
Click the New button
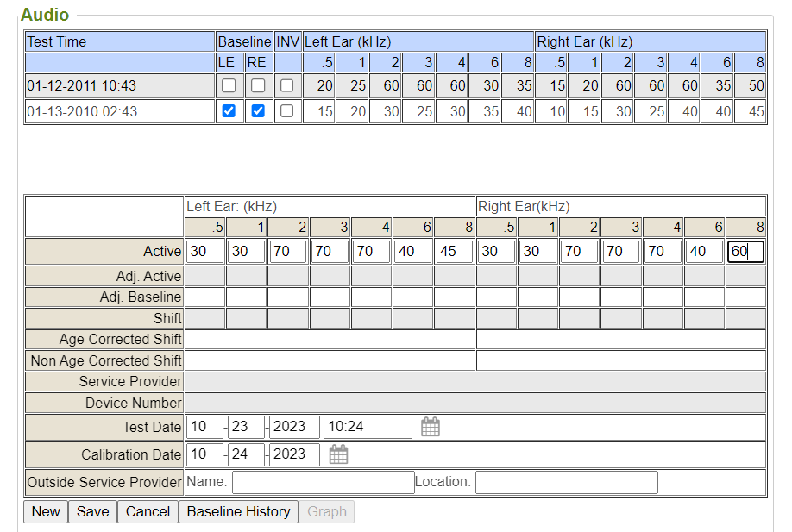click(46, 511)
